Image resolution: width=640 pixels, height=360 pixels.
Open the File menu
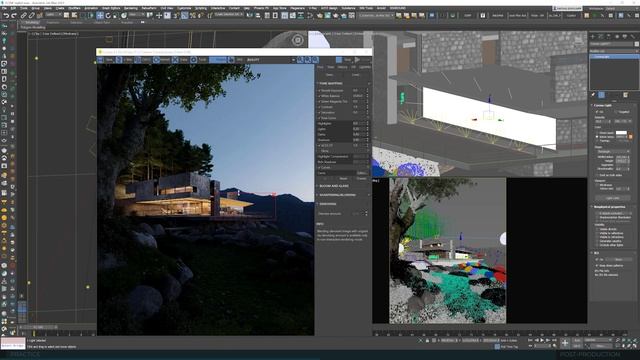click(4, 8)
